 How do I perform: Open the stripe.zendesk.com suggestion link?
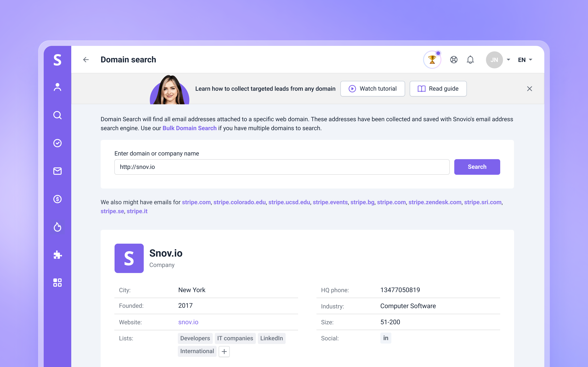[x=435, y=202]
